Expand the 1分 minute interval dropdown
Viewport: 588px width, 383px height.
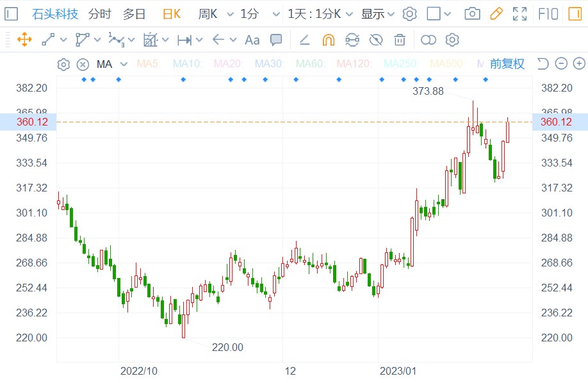click(x=275, y=13)
